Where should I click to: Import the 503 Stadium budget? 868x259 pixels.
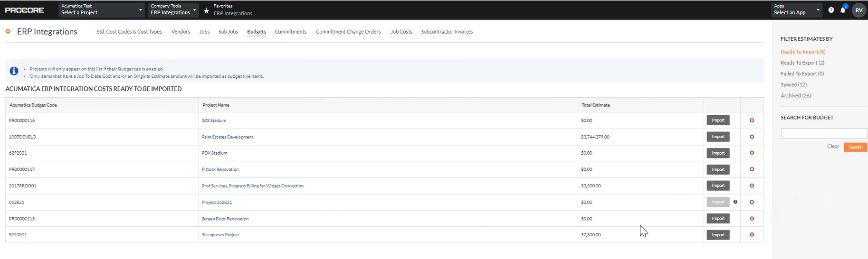(x=718, y=120)
